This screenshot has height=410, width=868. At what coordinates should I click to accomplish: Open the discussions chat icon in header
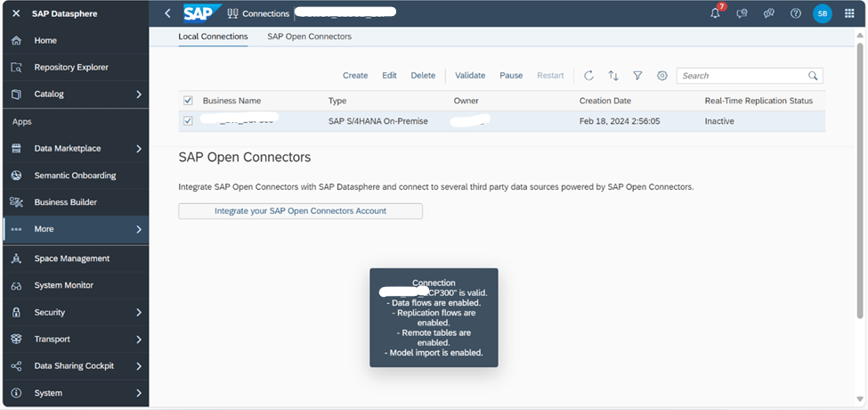pos(769,14)
